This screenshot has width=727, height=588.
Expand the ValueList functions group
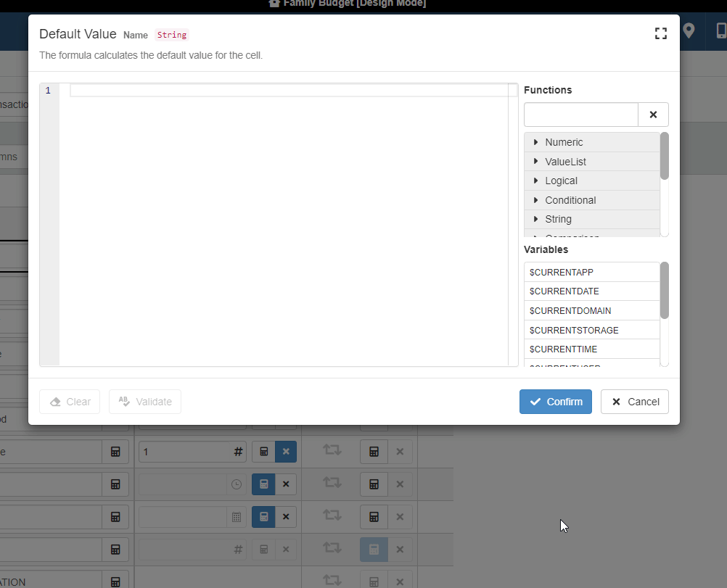pyautogui.click(x=565, y=162)
